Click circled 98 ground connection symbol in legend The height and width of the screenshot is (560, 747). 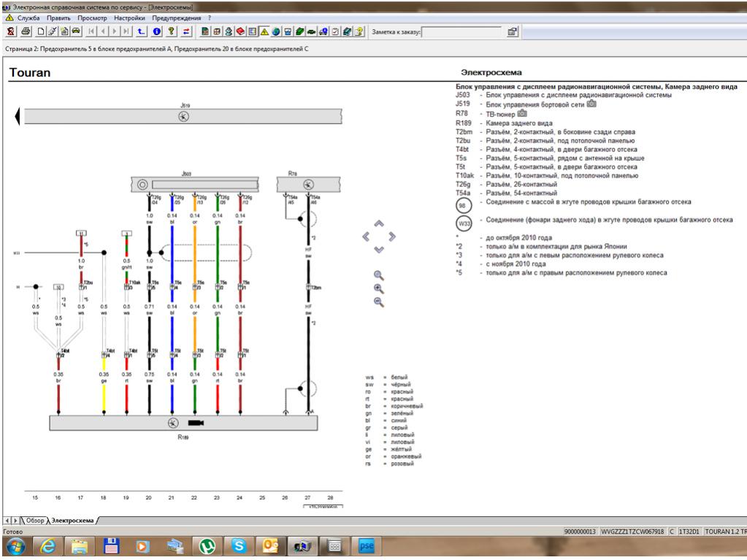463,206
